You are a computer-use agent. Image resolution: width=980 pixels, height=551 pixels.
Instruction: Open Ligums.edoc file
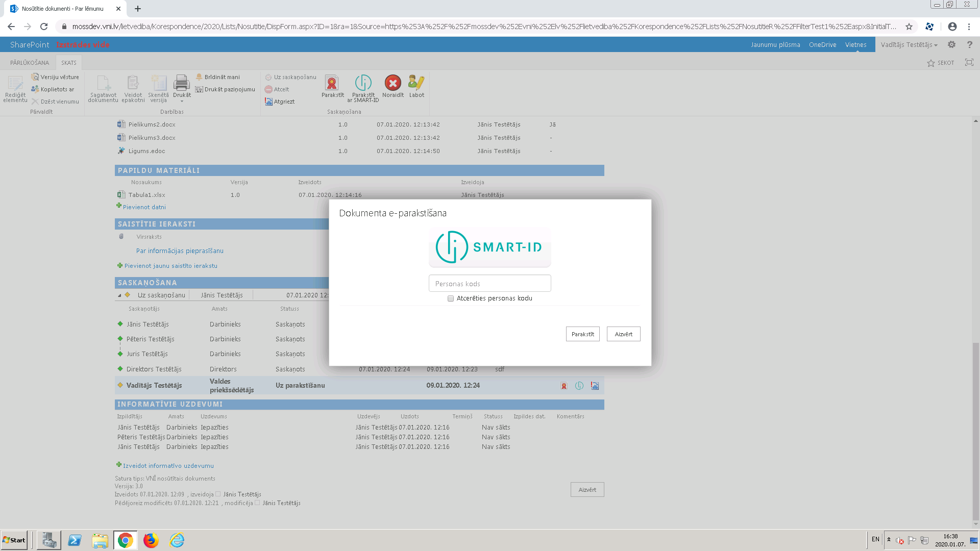[146, 151]
